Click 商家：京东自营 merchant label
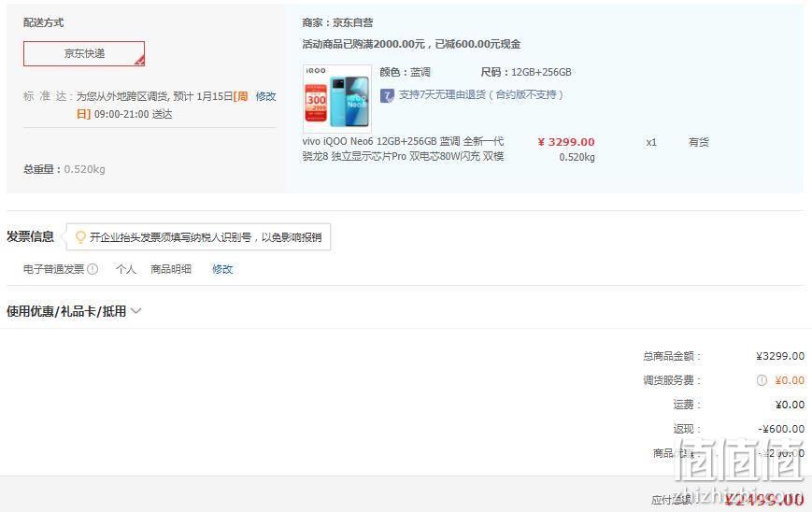 pyautogui.click(x=337, y=22)
